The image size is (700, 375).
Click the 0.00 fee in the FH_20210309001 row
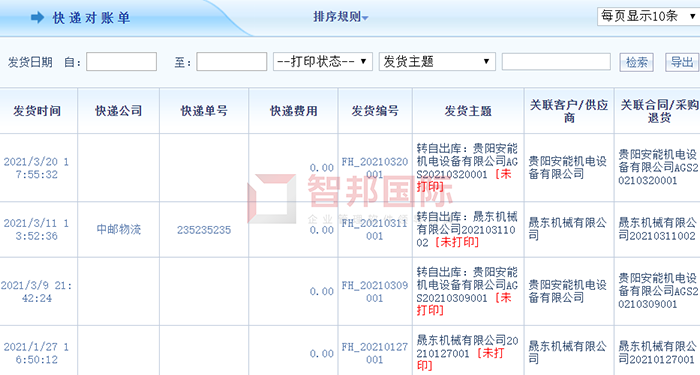coord(322,292)
